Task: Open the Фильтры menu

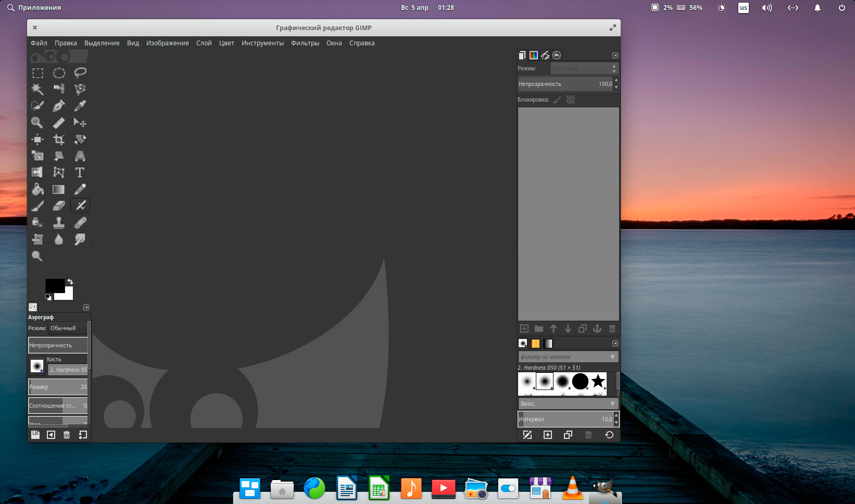Action: [305, 43]
